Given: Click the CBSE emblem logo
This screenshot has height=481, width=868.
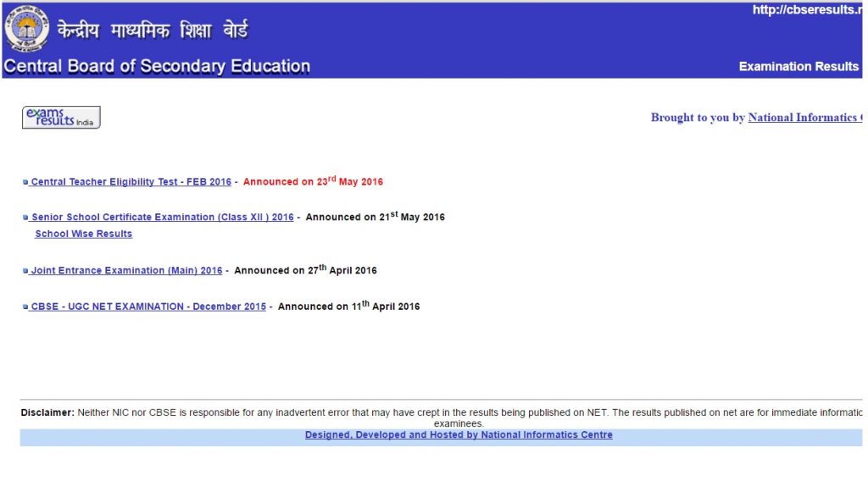Looking at the screenshot, I should click(26, 30).
